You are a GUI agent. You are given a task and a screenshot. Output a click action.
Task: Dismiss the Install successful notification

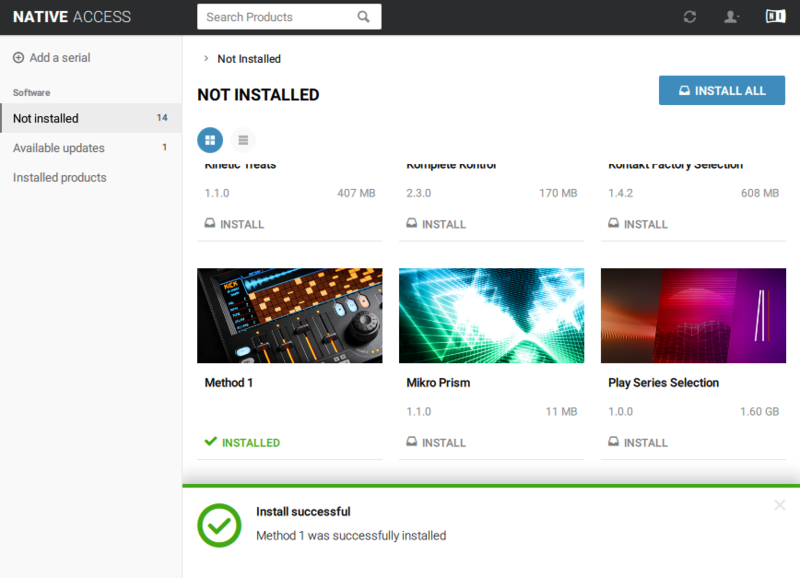pos(779,505)
